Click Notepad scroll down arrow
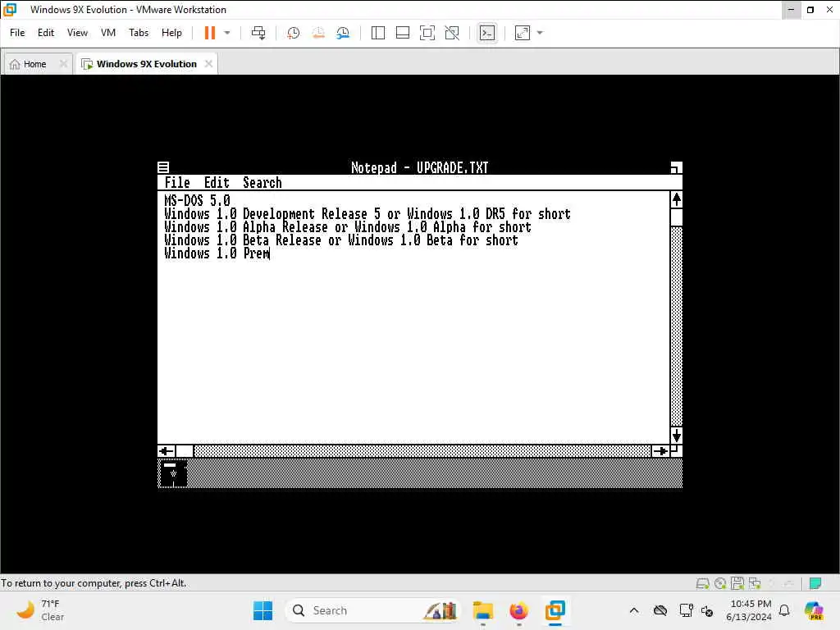The height and width of the screenshot is (630, 840). tap(676, 435)
